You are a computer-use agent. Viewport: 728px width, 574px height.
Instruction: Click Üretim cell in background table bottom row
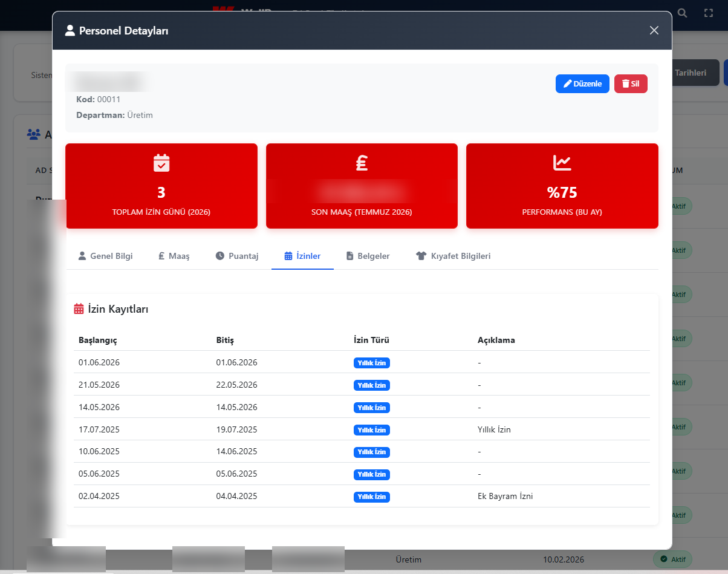408,559
